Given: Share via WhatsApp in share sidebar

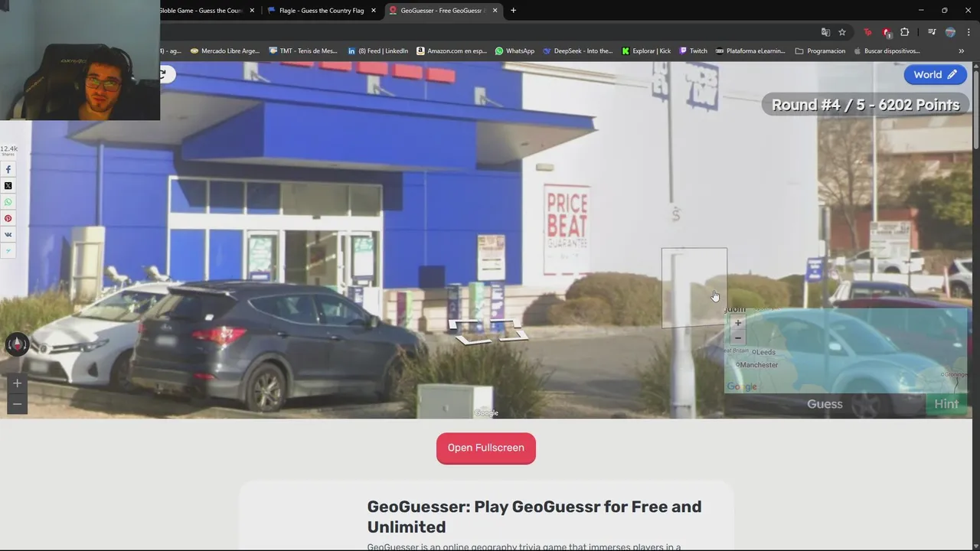Looking at the screenshot, I should pyautogui.click(x=8, y=202).
